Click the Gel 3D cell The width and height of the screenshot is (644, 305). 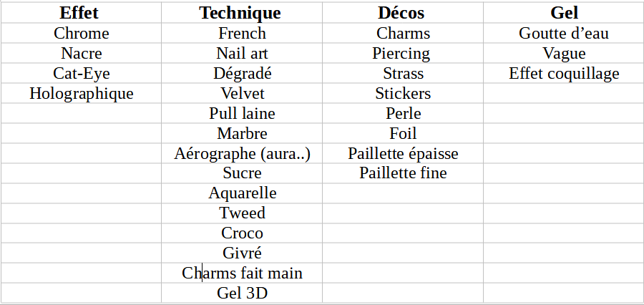pyautogui.click(x=242, y=294)
